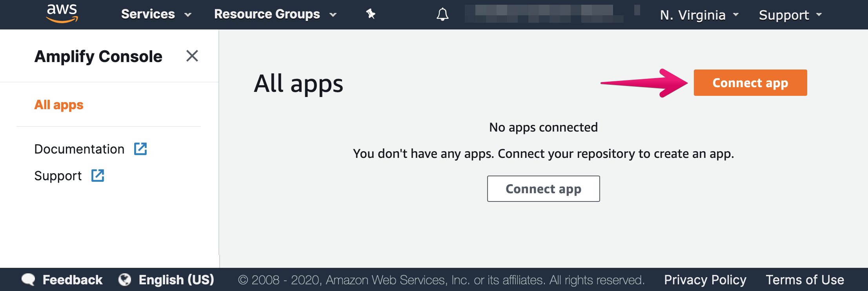Click the globe language icon
The image size is (868, 291).
coord(125,280)
